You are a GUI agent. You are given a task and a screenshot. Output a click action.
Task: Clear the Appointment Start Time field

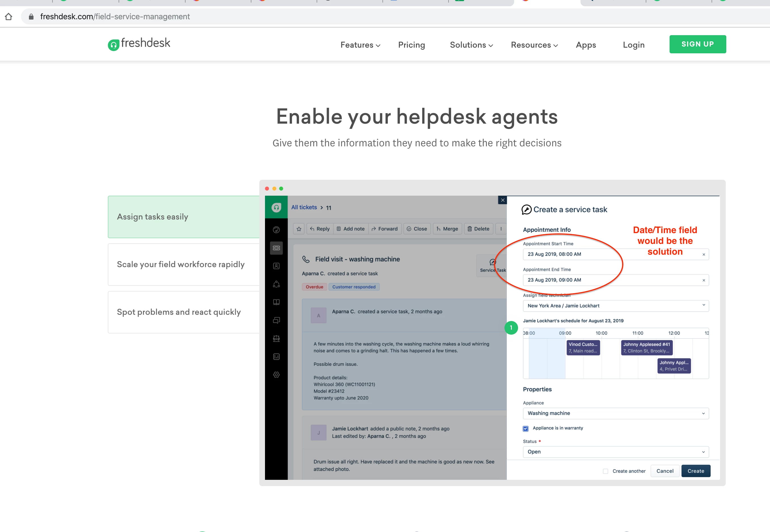click(704, 254)
